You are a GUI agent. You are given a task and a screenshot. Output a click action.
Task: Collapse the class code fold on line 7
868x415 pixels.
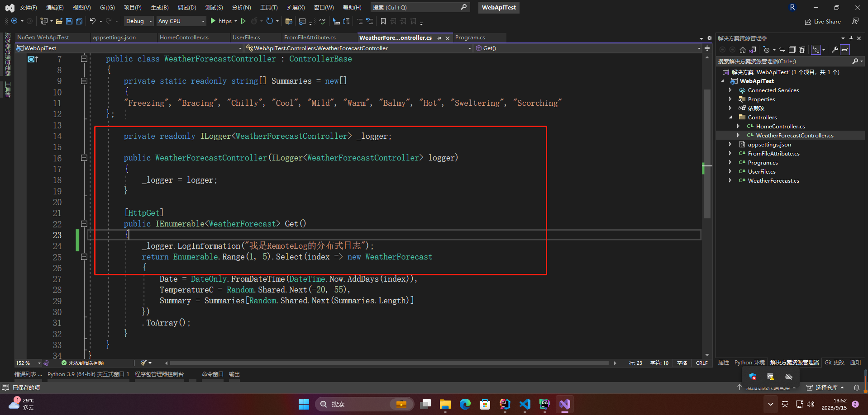coord(84,59)
